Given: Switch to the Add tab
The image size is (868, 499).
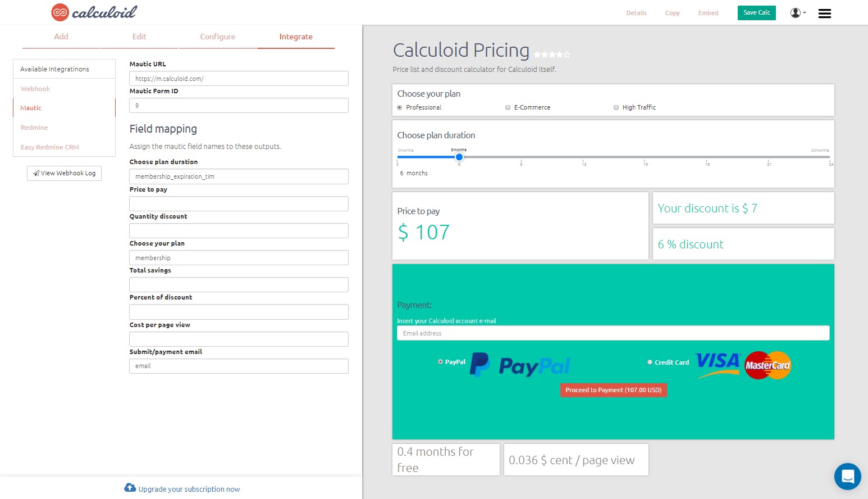Looking at the screenshot, I should point(61,37).
